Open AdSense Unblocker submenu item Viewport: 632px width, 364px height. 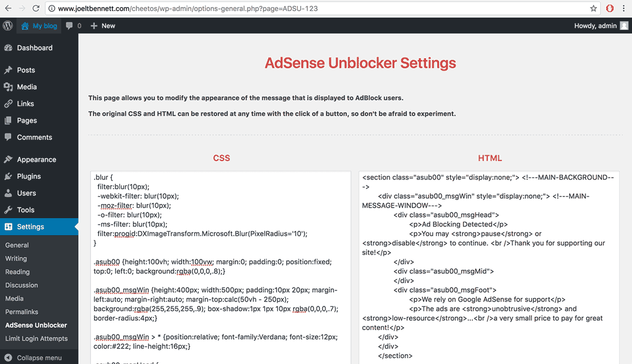tap(36, 325)
